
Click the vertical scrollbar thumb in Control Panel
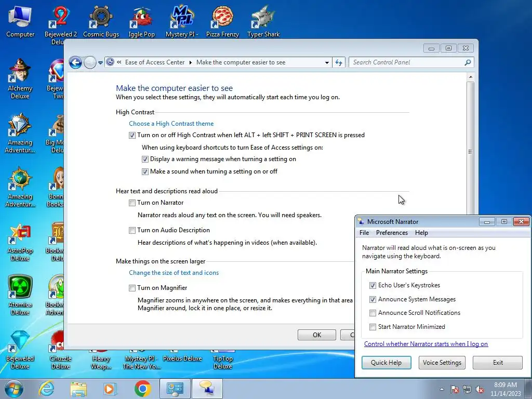[470, 152]
